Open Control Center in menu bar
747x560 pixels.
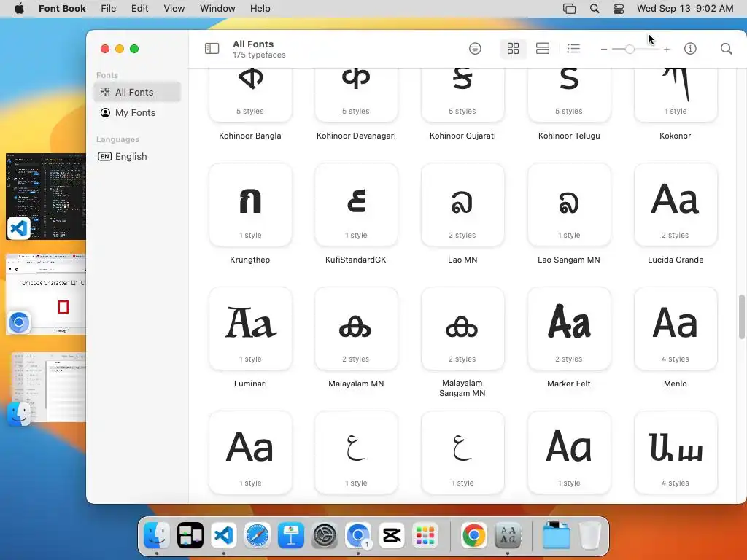619,8
